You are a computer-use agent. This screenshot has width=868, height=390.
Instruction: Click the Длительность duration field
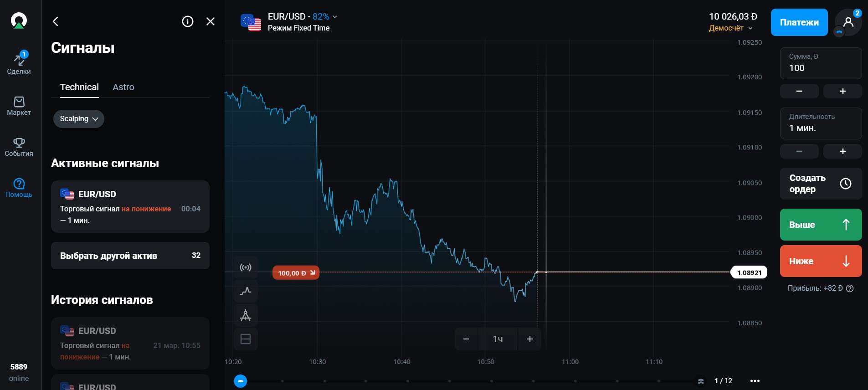point(821,123)
